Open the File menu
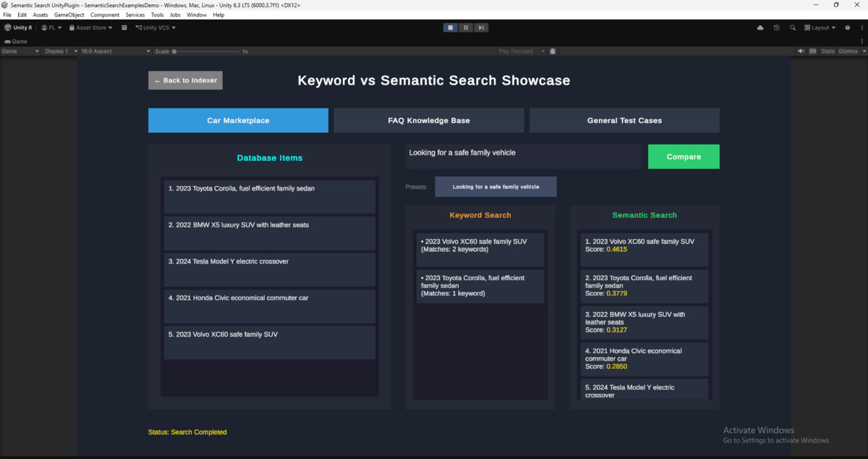The width and height of the screenshot is (868, 459). tap(8, 14)
